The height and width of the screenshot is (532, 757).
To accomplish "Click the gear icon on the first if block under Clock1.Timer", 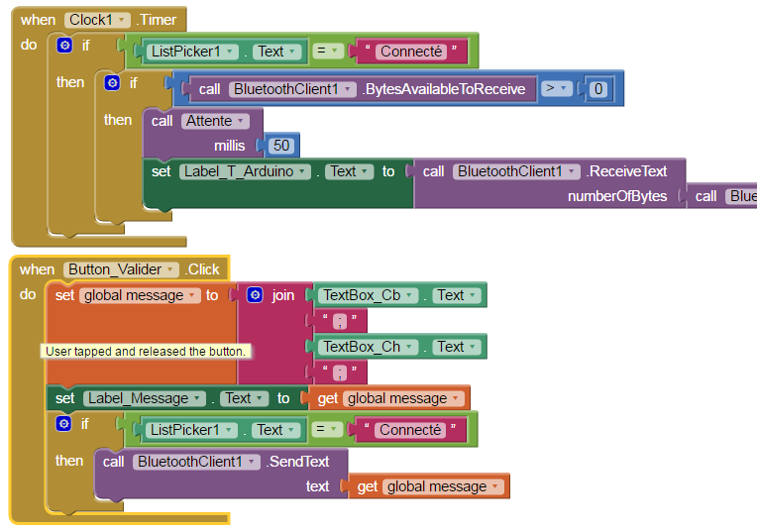I will point(64,45).
